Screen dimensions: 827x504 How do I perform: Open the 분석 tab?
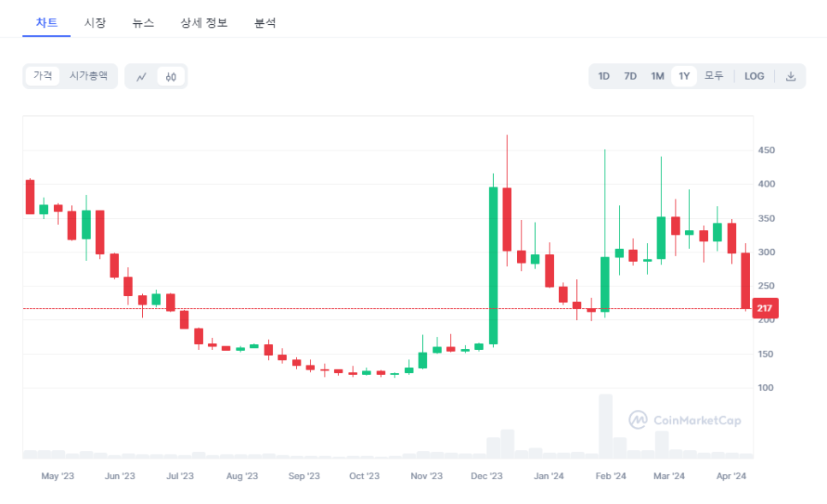click(x=265, y=22)
